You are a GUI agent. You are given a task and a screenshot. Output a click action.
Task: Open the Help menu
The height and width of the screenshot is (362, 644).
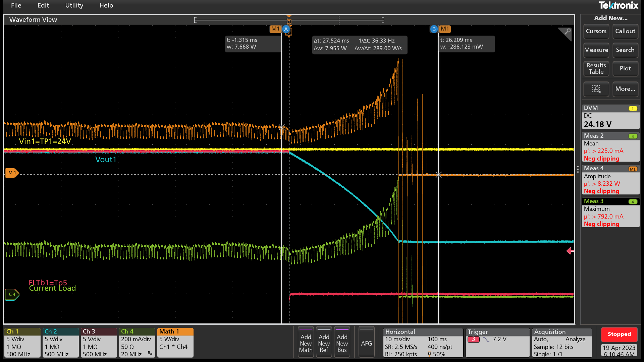point(106,5)
